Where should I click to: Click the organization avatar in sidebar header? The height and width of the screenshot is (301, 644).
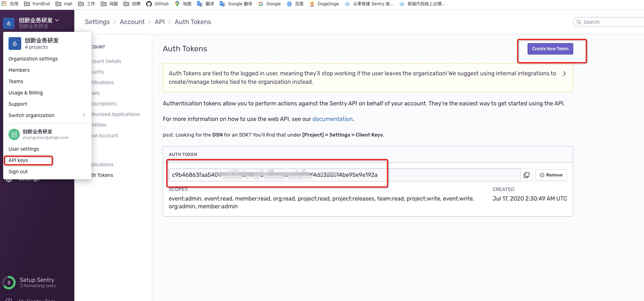[9, 23]
